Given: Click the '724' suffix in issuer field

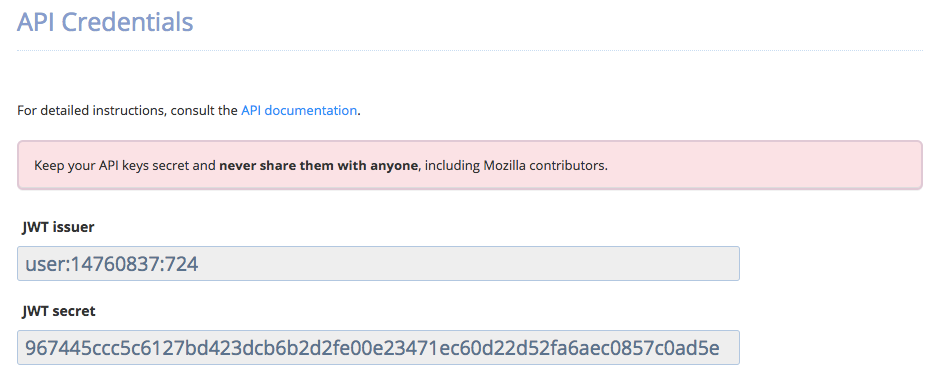Looking at the screenshot, I should (181, 264).
